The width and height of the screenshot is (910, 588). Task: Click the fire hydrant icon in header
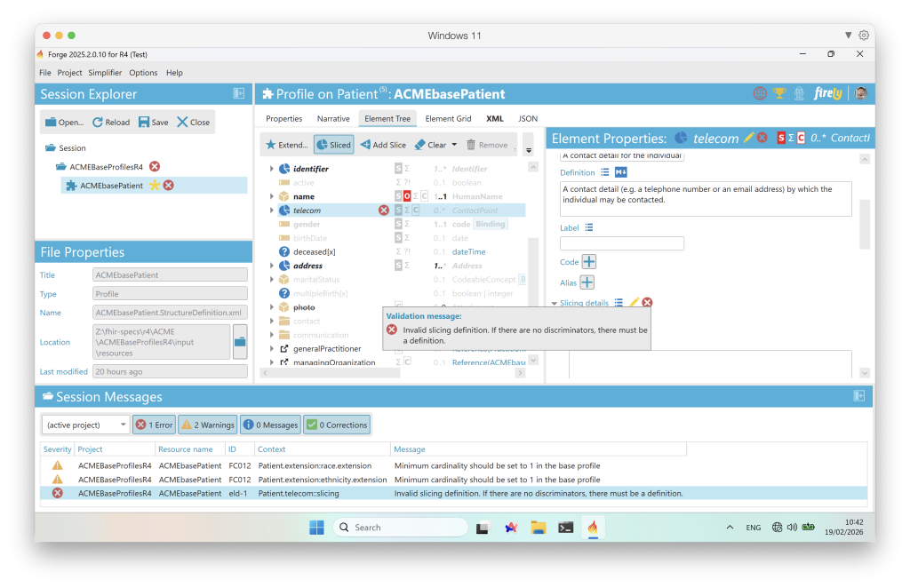tap(799, 93)
